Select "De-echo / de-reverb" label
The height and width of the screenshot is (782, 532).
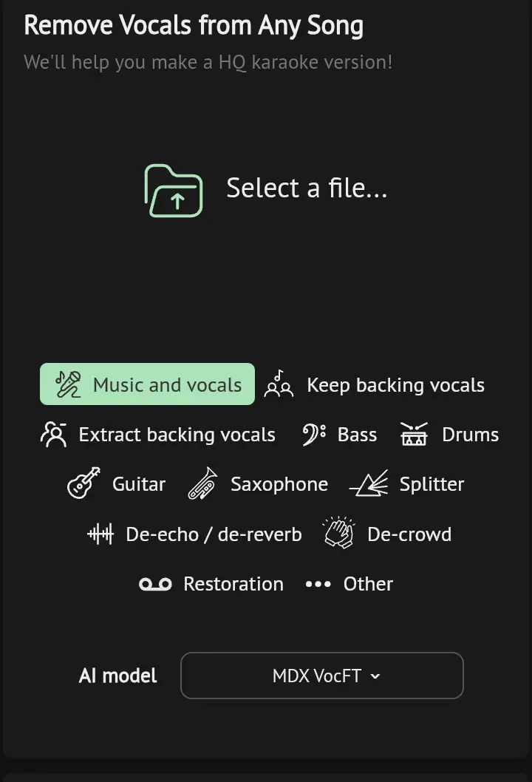click(214, 534)
